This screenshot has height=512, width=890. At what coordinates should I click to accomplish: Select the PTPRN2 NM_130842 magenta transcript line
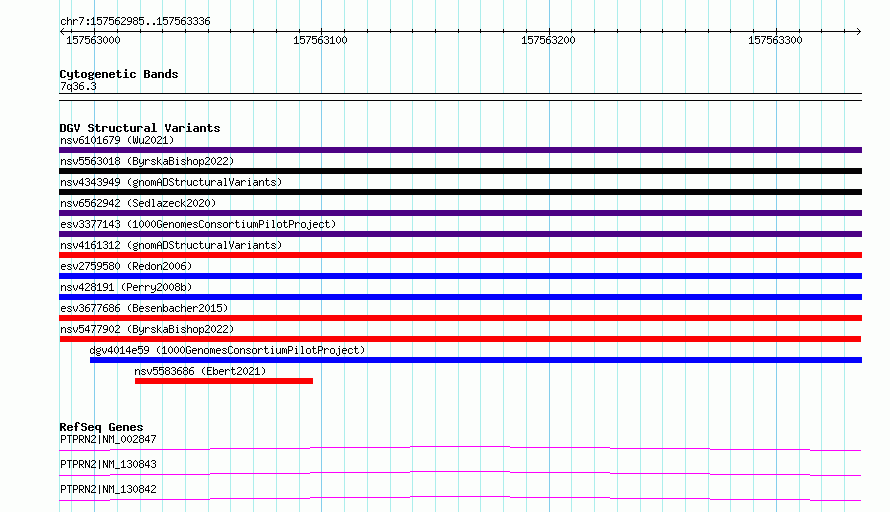pyautogui.click(x=460, y=498)
